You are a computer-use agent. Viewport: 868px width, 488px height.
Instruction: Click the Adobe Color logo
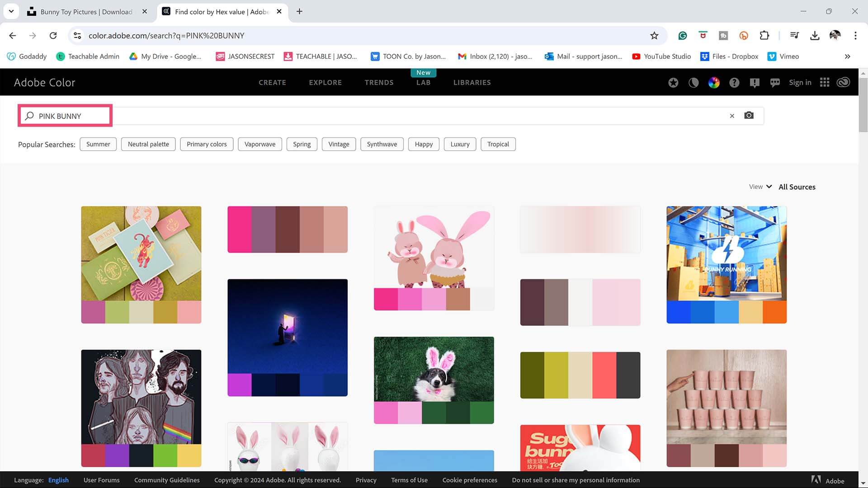[x=44, y=82]
